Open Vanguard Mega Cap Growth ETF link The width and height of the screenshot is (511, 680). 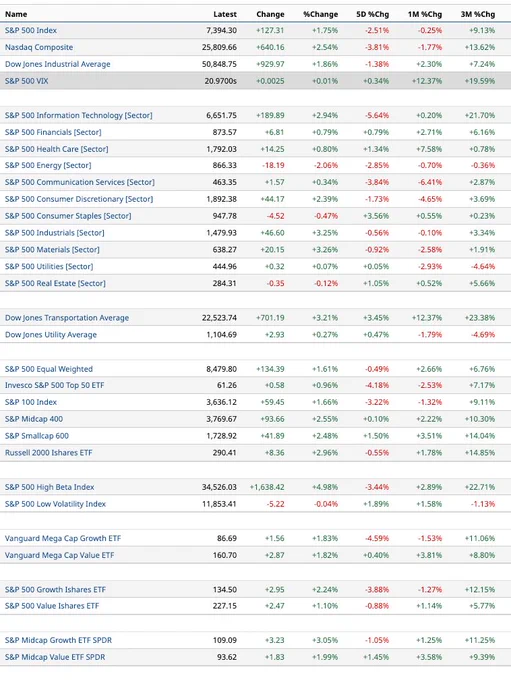tap(63, 538)
